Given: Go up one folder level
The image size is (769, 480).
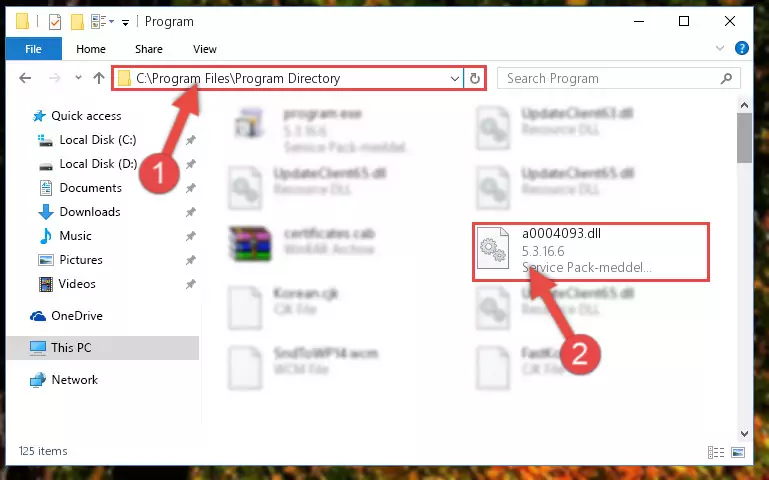Looking at the screenshot, I should tap(99, 78).
